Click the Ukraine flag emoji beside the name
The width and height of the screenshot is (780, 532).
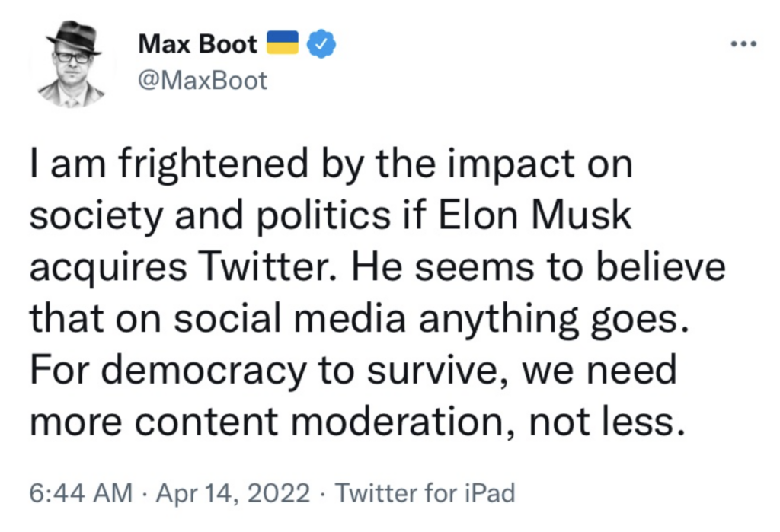pos(285,45)
